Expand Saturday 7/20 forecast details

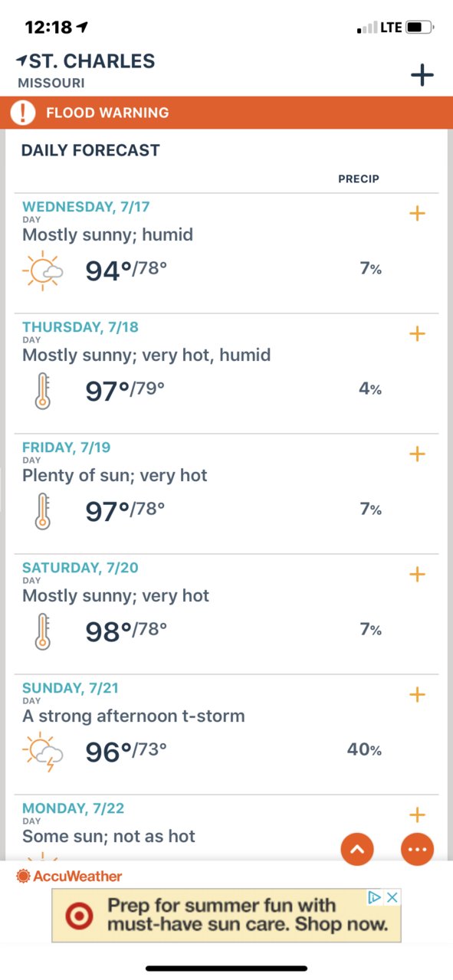(417, 574)
